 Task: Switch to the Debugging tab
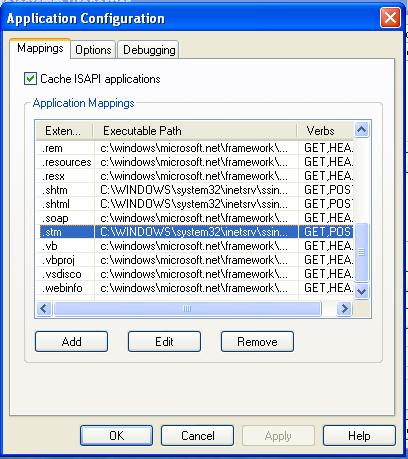[148, 50]
